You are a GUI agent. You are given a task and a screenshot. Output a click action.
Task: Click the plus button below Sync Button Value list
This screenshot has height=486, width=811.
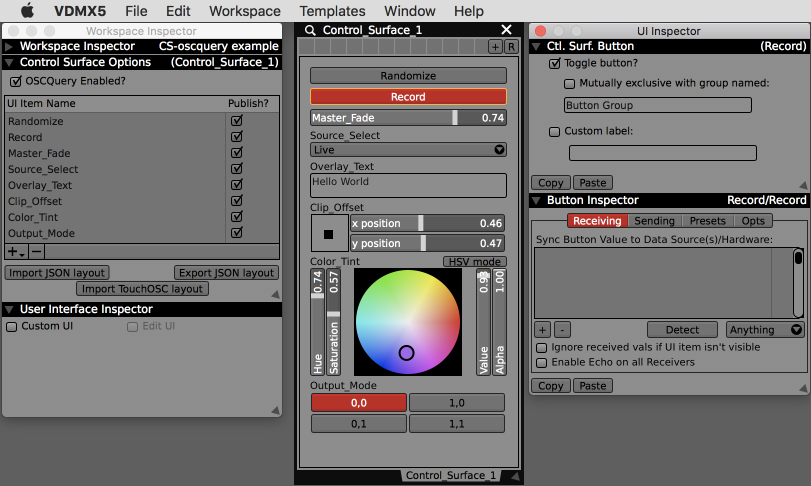click(x=542, y=330)
